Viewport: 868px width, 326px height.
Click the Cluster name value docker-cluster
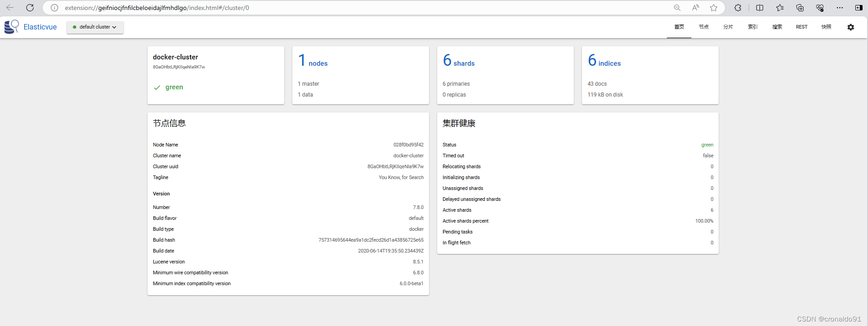click(x=409, y=156)
